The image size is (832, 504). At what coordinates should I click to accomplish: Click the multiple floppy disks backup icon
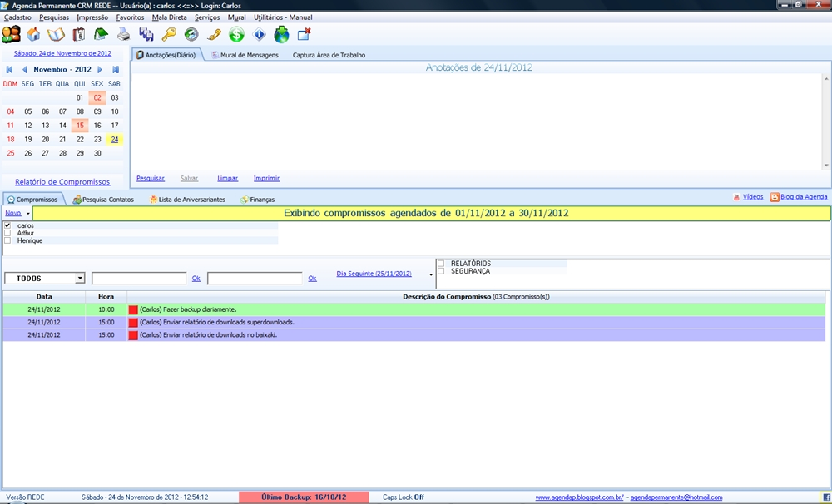146,35
